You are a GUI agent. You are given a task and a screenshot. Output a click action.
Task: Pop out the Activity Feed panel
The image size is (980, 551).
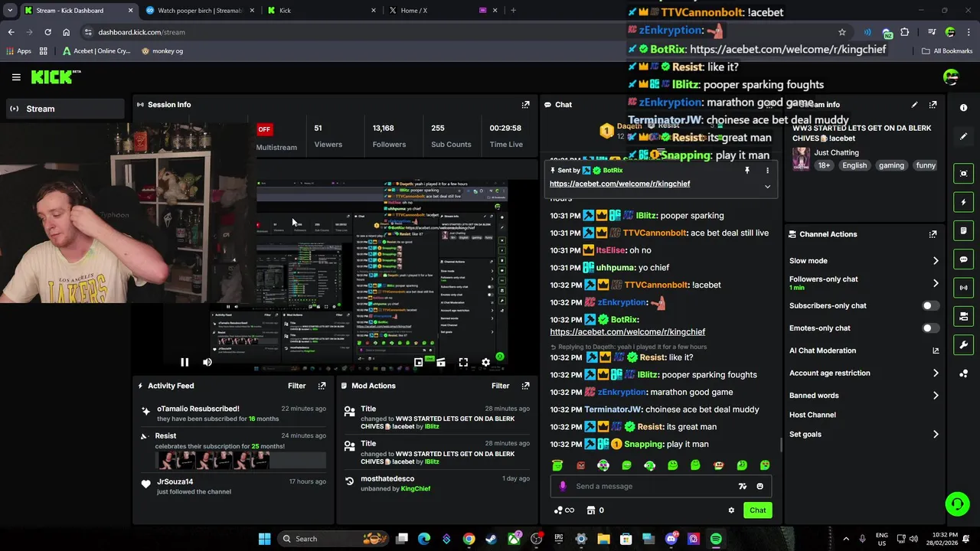point(322,386)
